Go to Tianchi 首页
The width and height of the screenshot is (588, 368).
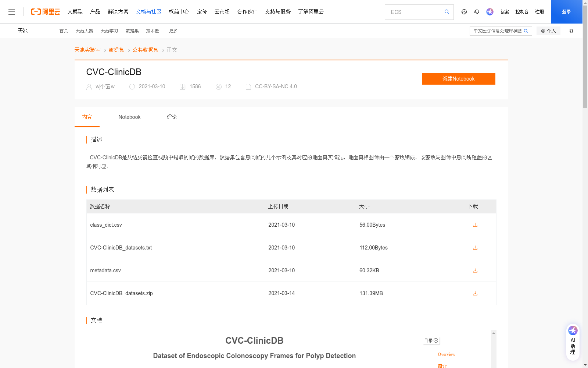[x=64, y=31]
